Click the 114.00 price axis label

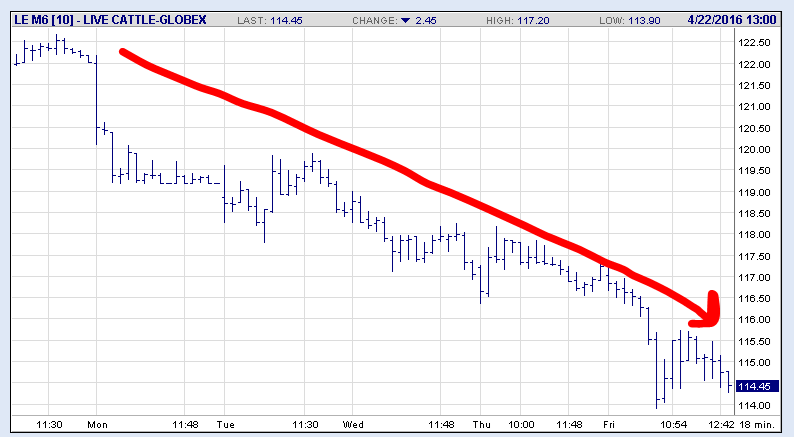pos(754,406)
